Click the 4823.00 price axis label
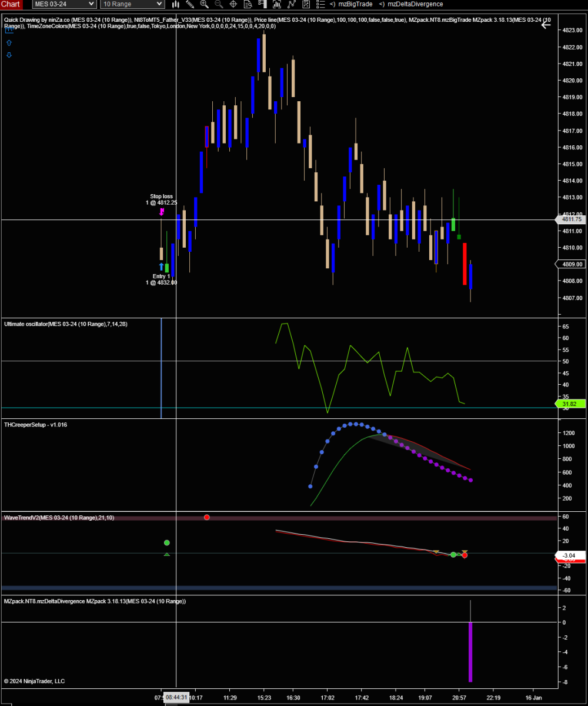 (x=571, y=30)
